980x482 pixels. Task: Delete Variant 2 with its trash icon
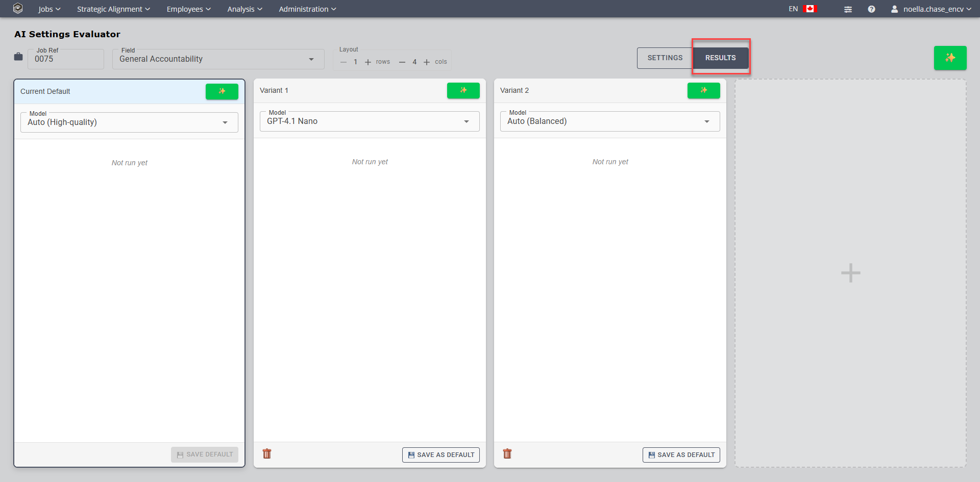507,453
